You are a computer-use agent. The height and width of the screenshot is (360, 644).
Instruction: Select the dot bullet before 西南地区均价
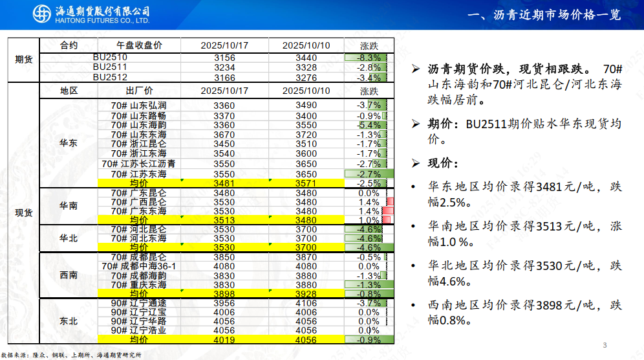pos(414,305)
